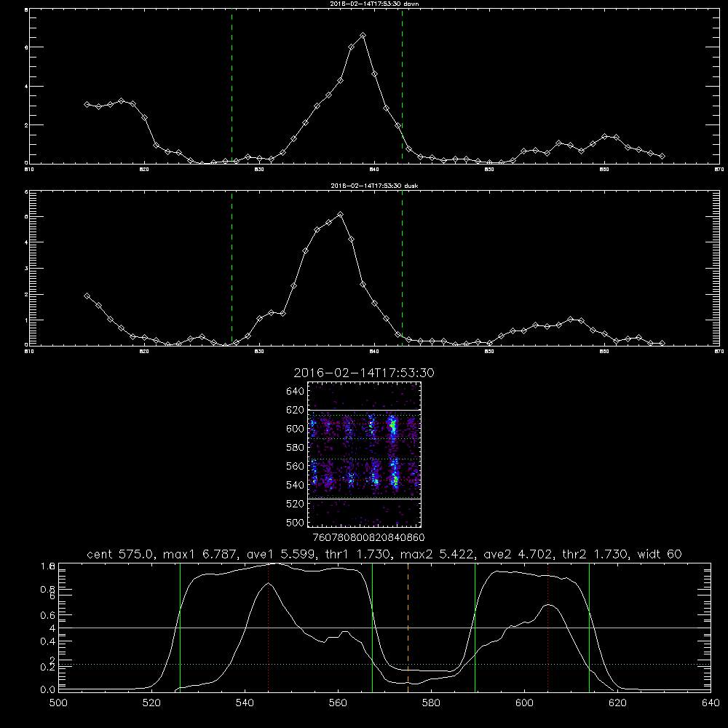Click the second plot title ending in "dusk"
Viewport: 728px width, 728px height.
pyautogui.click(x=374, y=186)
